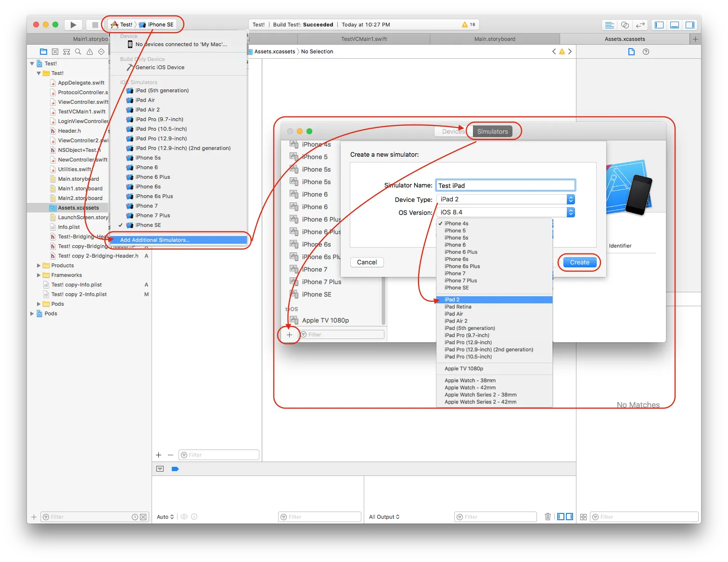Screen dimensions: 728x562
Task: Add a simulator with the Devices window plus
Action: (x=289, y=335)
